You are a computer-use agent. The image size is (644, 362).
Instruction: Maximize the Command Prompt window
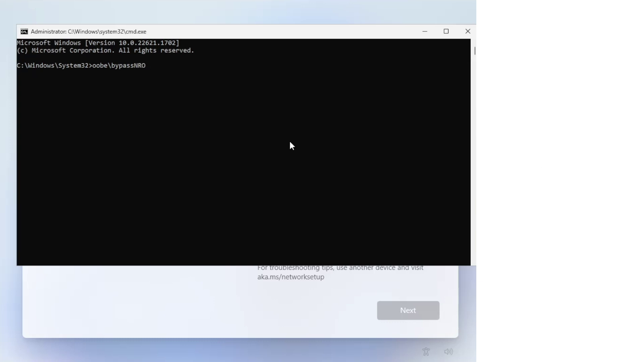point(446,32)
